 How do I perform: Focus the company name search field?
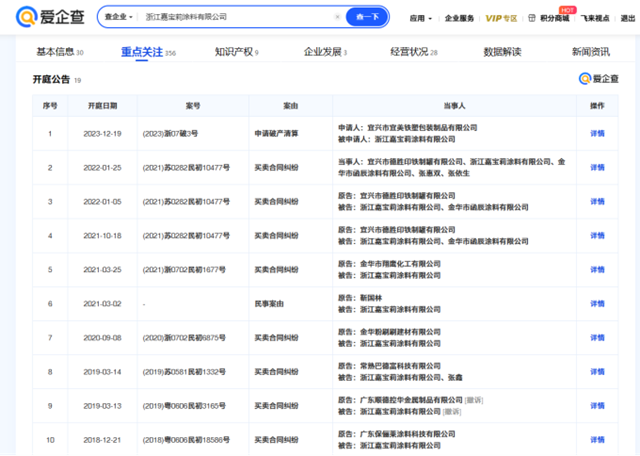[239, 17]
